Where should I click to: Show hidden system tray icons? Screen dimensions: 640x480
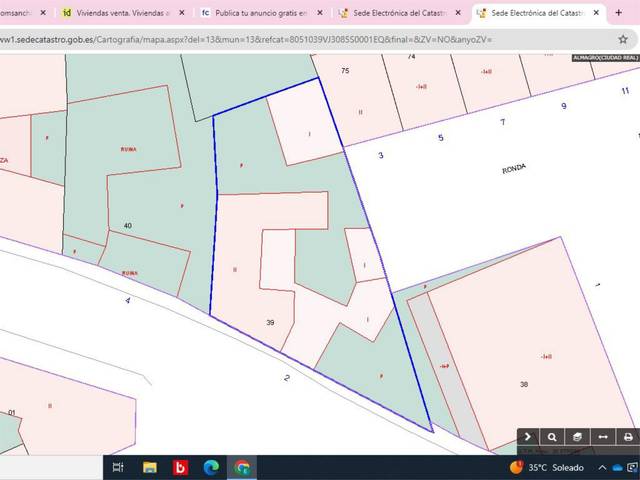pos(602,468)
